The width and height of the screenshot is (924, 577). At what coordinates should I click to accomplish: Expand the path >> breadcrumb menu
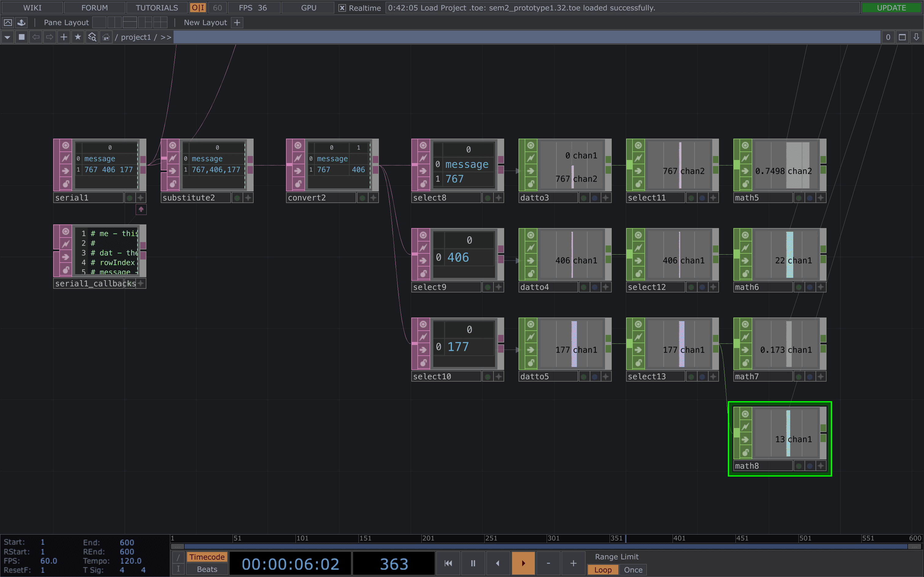click(166, 37)
